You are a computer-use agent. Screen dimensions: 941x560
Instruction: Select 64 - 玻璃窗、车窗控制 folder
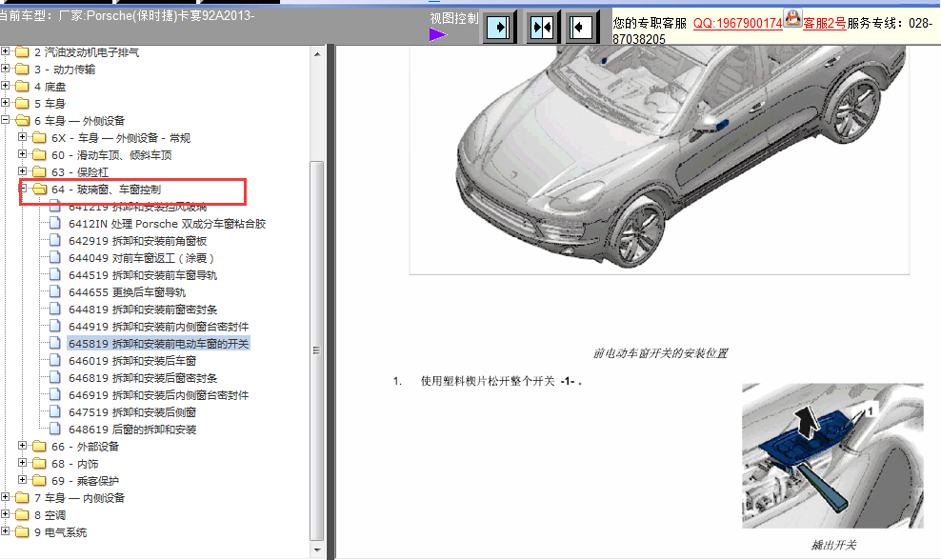pos(107,190)
